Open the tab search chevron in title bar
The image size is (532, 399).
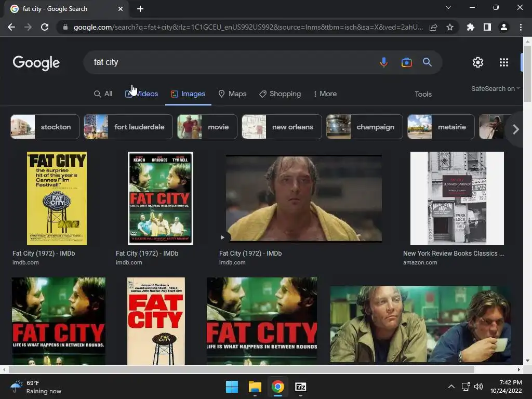click(448, 7)
